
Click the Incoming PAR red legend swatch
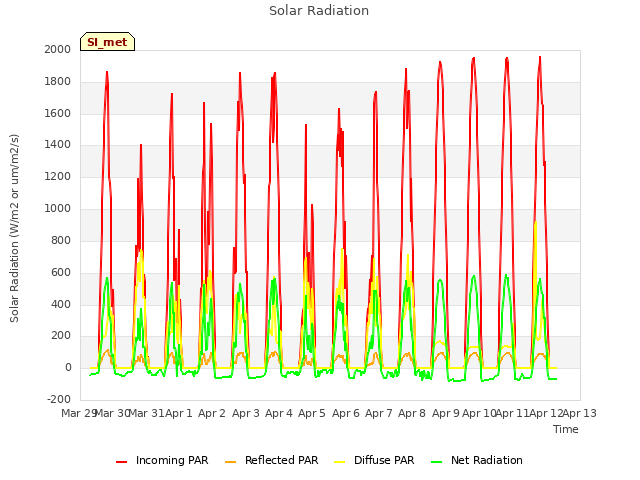(x=121, y=462)
